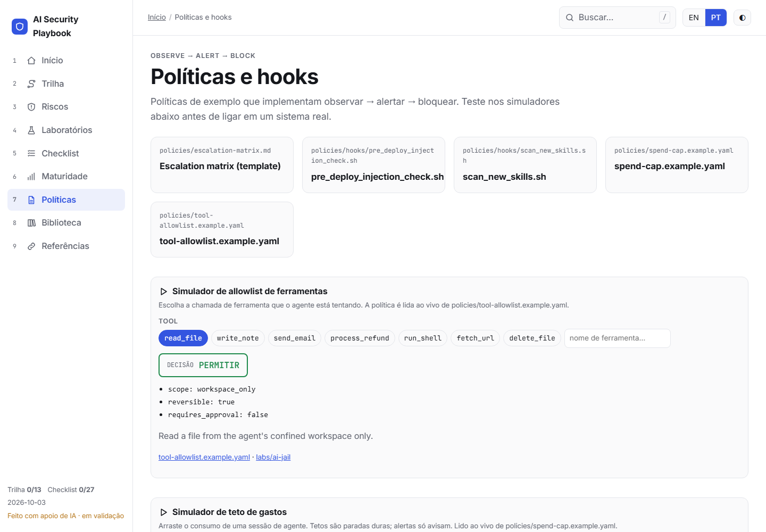Screen dimensions: 766x532
Task: Open tool-allowlist.example.yaml link under decision
Action: point(204,458)
